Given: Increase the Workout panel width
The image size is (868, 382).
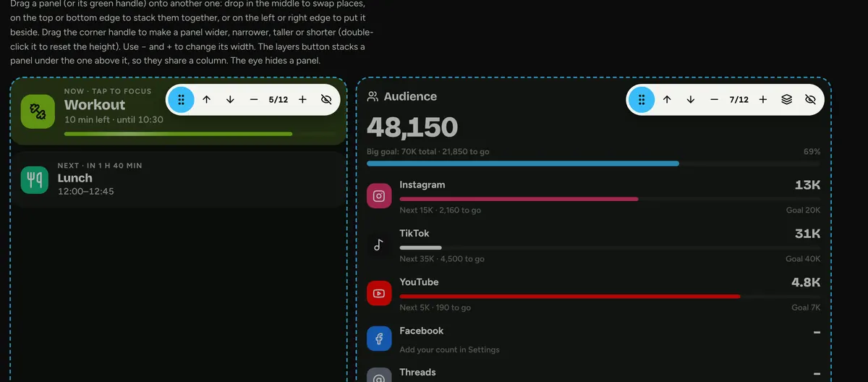Looking at the screenshot, I should pos(302,99).
